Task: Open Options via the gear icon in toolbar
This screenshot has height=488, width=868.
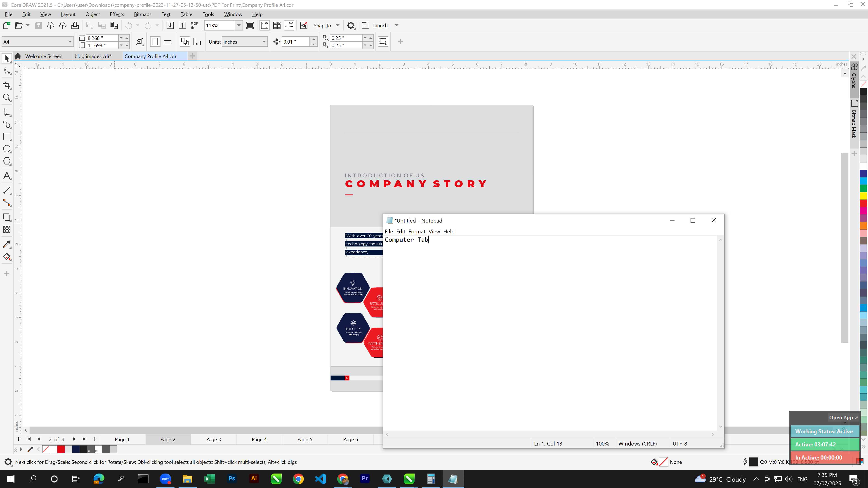Action: tap(351, 26)
